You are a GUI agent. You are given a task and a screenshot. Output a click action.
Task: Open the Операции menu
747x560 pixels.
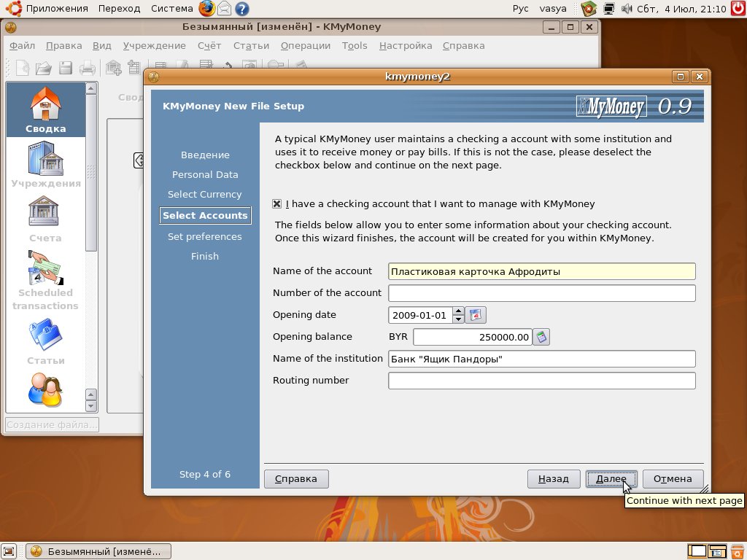[305, 45]
